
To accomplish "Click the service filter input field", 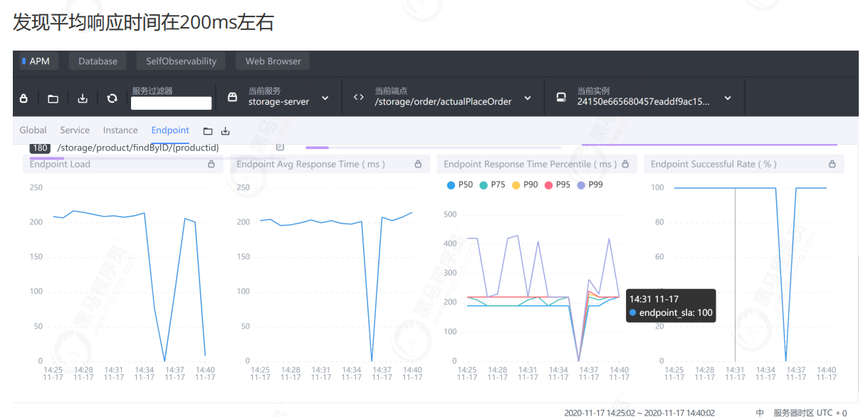I will (x=172, y=103).
